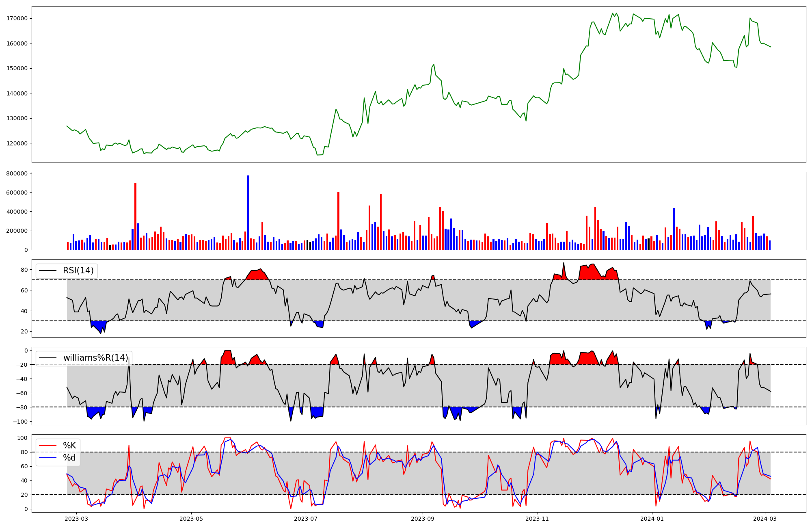Click the 2023-05 x-axis date label
The image size is (812, 528).
point(191,519)
